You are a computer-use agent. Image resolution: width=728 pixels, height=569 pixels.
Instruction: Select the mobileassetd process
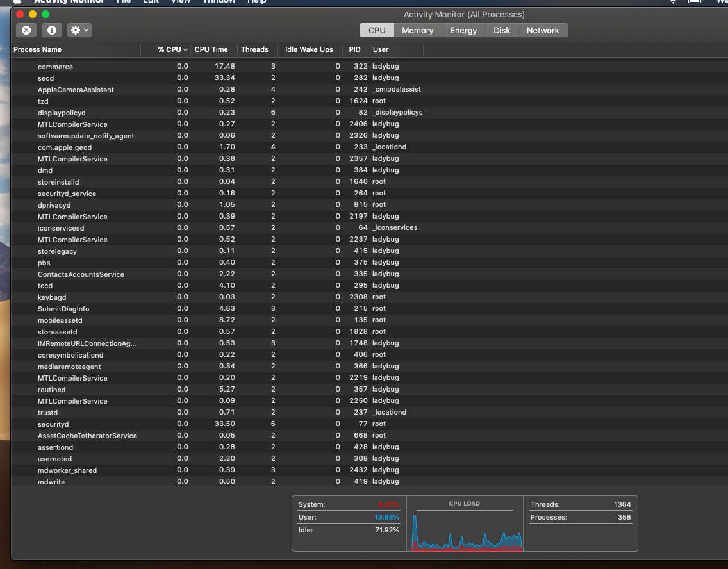[x=370, y=320]
